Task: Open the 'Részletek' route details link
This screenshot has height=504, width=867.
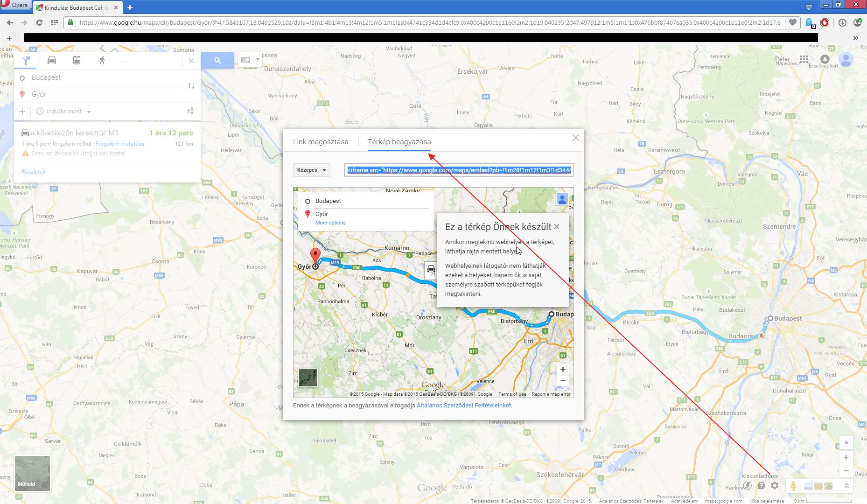Action: pos(34,172)
